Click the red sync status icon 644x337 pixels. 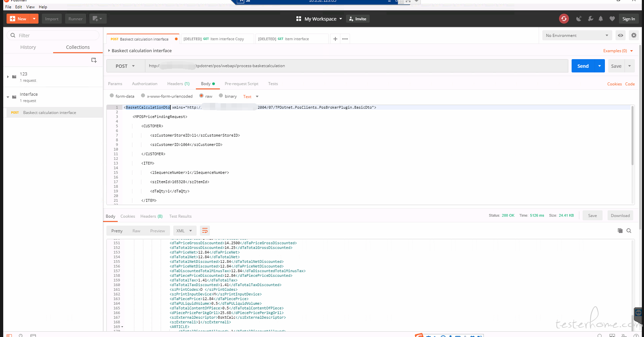point(564,19)
